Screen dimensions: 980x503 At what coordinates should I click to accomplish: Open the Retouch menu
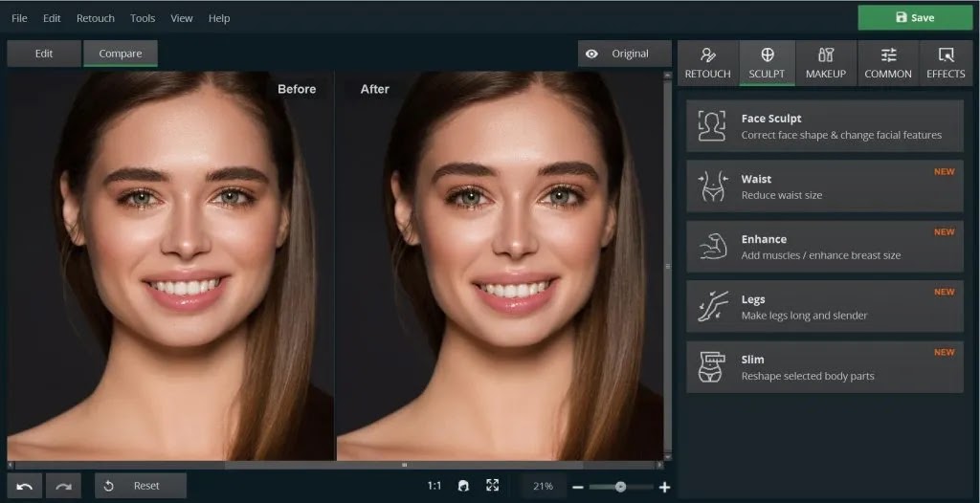[x=95, y=18]
